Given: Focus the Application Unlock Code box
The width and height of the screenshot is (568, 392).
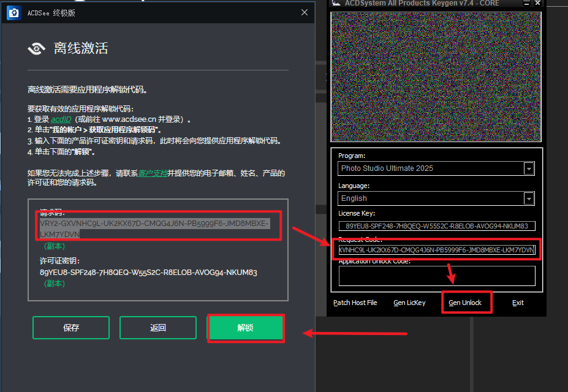Looking at the screenshot, I should pyautogui.click(x=436, y=276).
